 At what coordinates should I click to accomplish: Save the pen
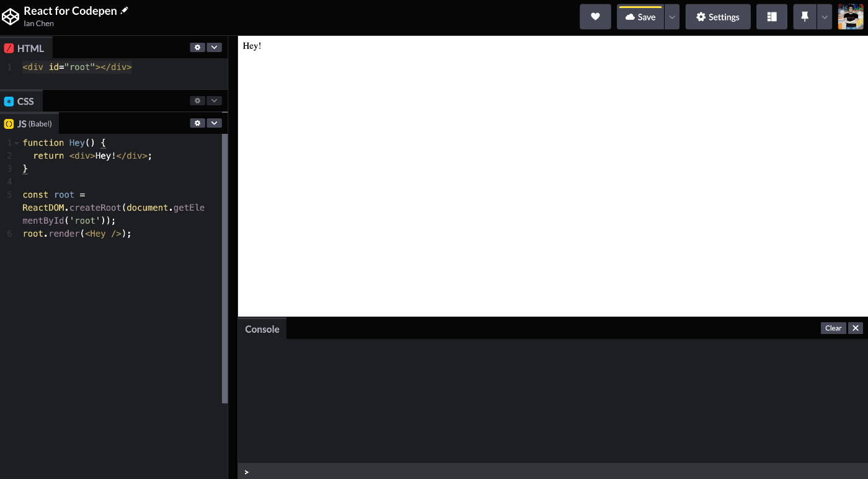coord(640,17)
